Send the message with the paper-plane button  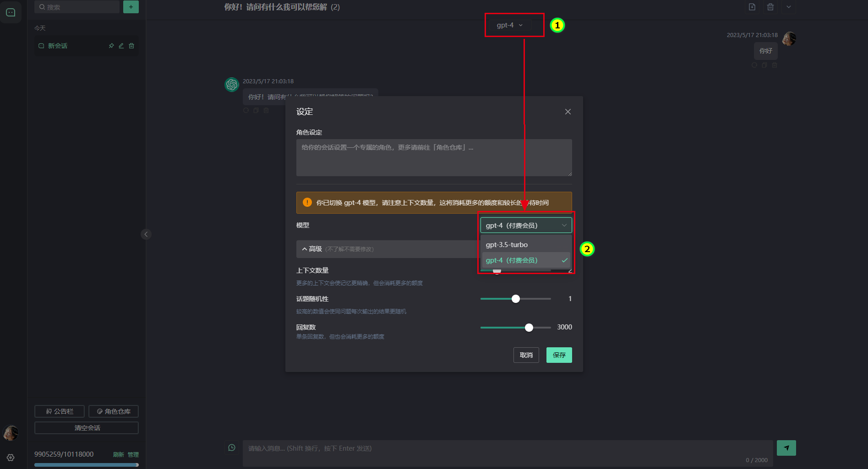[786, 448]
